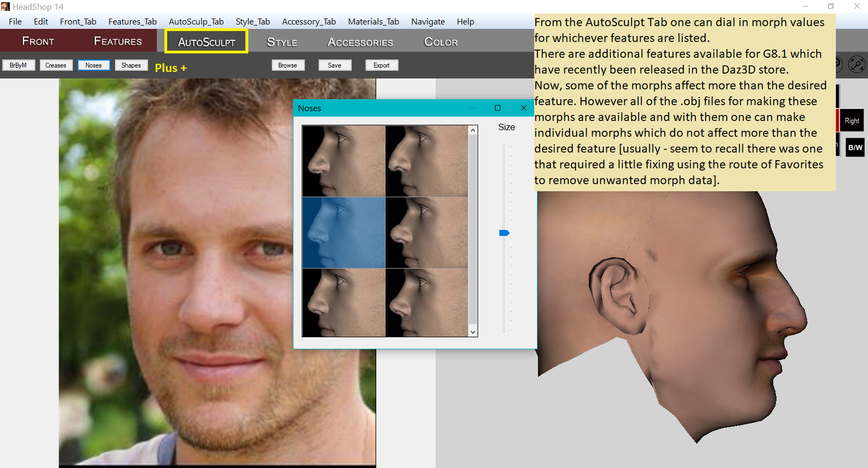
Task: Pick the bottom-right nose thumbnail
Action: point(426,302)
